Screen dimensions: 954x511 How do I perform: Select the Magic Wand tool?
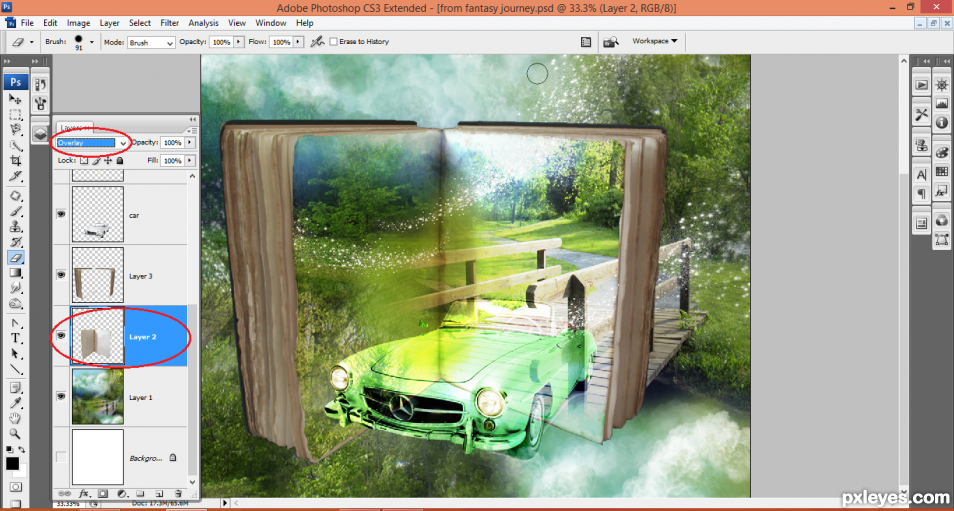click(15, 145)
